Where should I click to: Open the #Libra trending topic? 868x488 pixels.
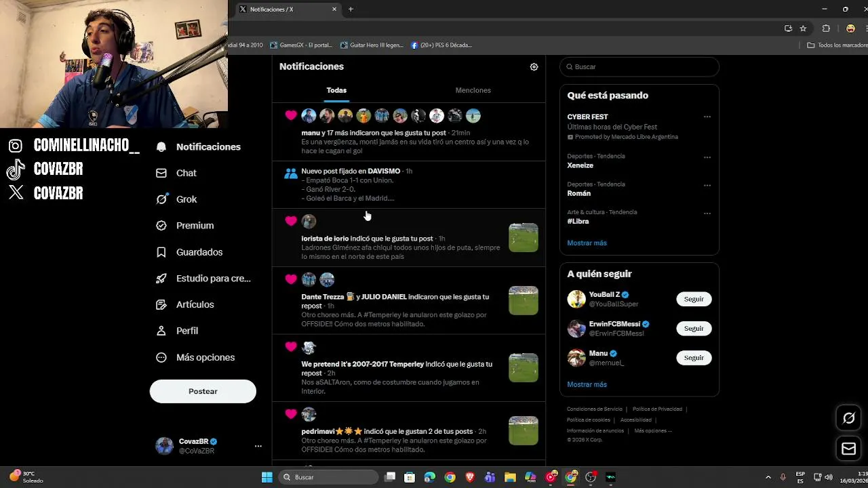[578, 222]
